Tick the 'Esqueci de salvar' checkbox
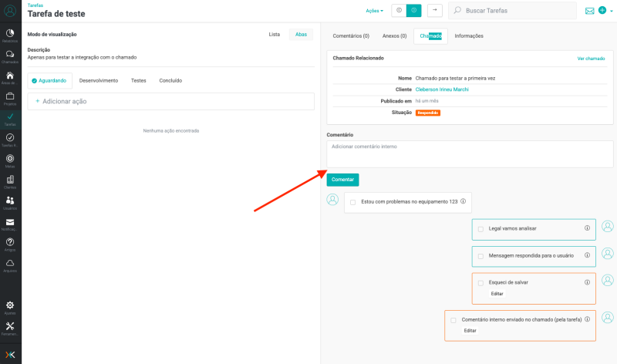This screenshot has width=617, height=364. [x=480, y=282]
